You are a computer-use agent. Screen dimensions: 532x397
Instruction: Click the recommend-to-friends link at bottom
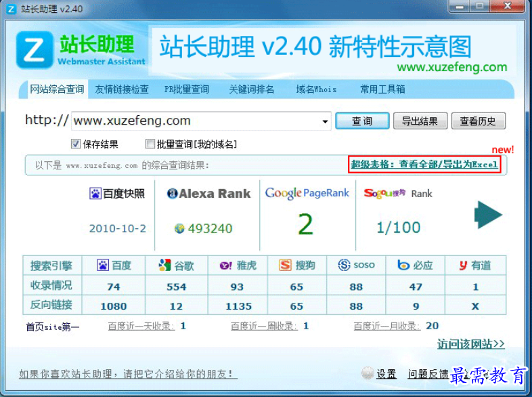[128, 374]
